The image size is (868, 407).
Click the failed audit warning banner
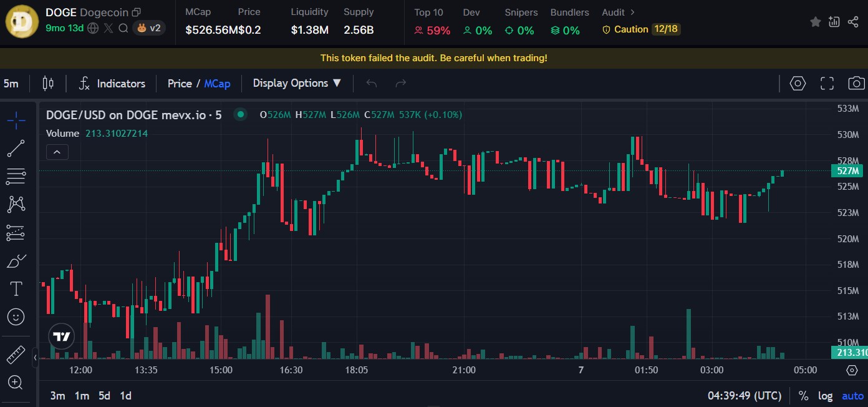point(434,57)
